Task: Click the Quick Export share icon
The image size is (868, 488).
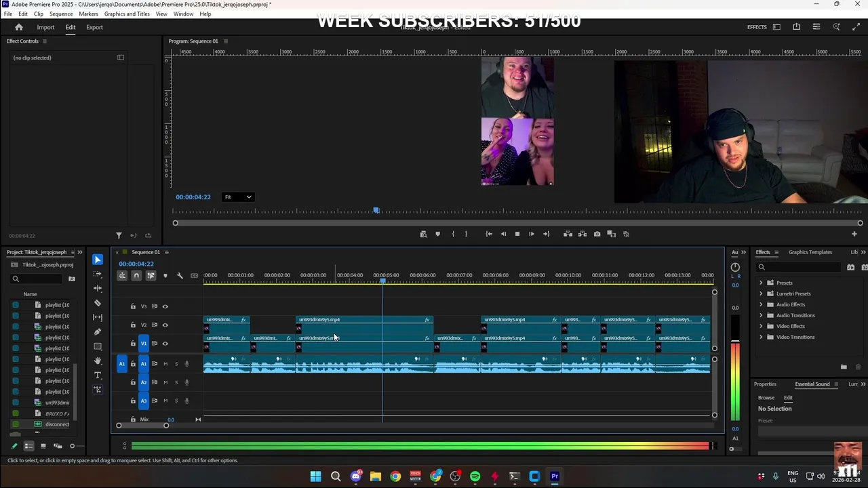Action: coord(796,27)
